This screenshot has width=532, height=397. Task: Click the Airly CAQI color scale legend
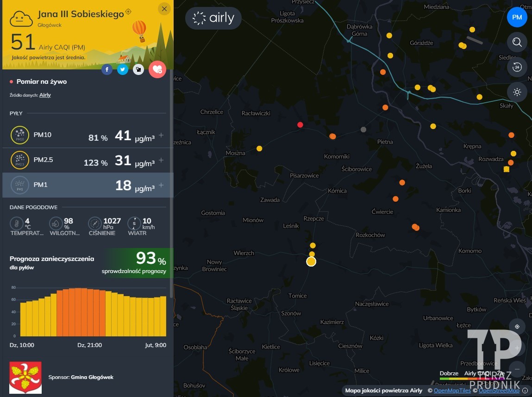472,376
